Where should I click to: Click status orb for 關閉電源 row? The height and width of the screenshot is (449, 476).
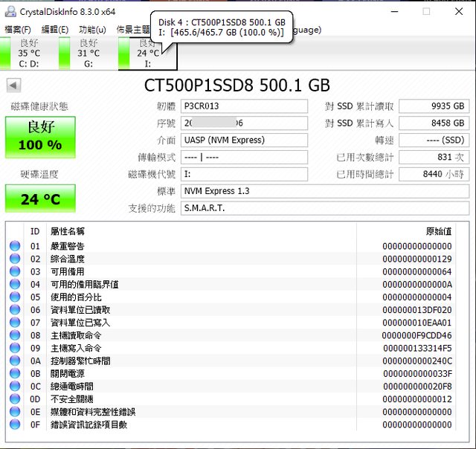(15, 373)
